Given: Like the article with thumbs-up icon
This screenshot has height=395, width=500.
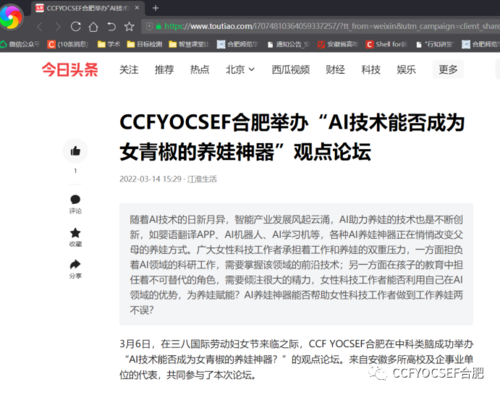Looking at the screenshot, I should [75, 151].
